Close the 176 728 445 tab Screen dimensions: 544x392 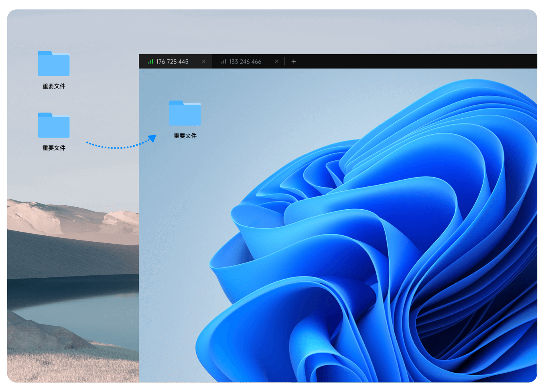click(203, 61)
